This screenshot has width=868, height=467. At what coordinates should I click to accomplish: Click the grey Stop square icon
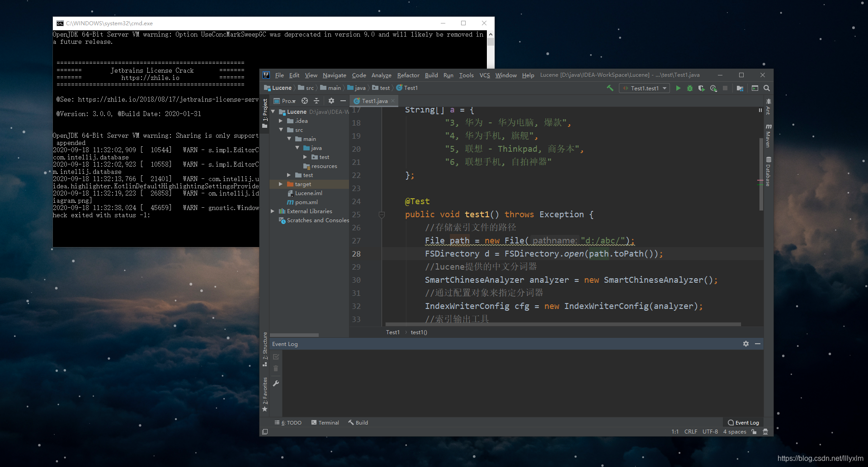coord(725,88)
